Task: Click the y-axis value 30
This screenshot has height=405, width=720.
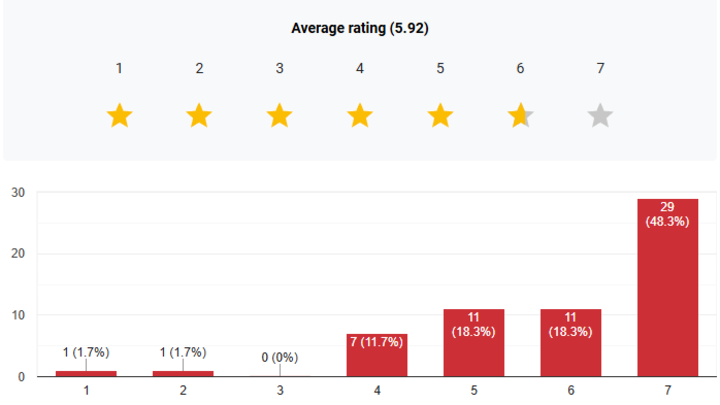Action: (16, 192)
